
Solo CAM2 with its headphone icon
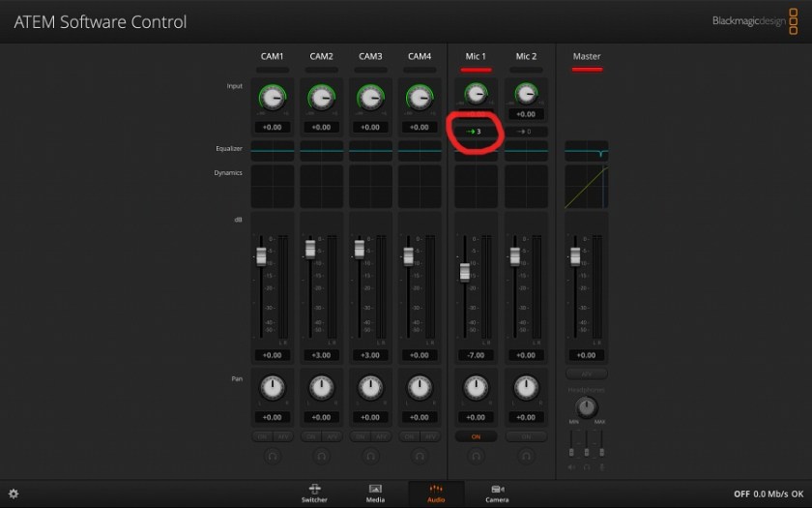[321, 456]
